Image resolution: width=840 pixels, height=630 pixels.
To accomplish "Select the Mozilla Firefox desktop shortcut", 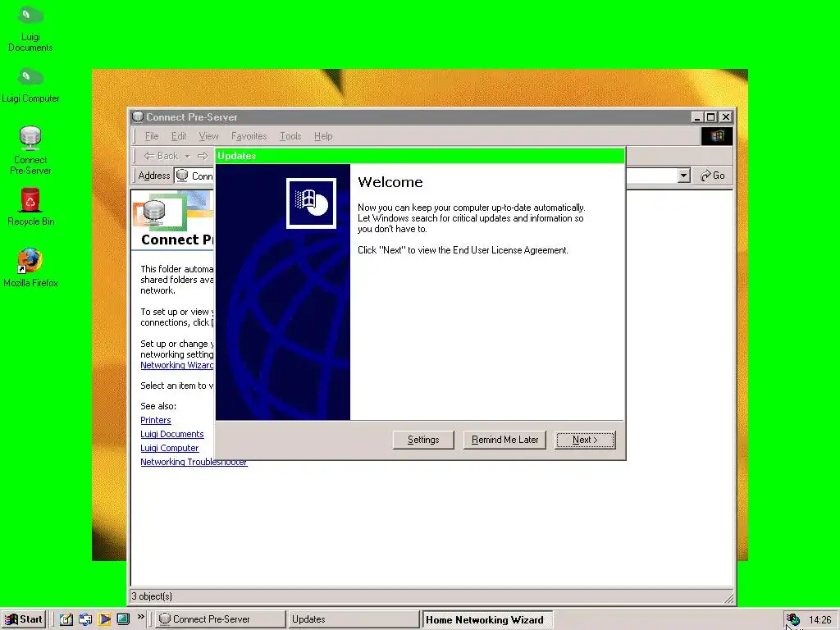I will pos(30,268).
